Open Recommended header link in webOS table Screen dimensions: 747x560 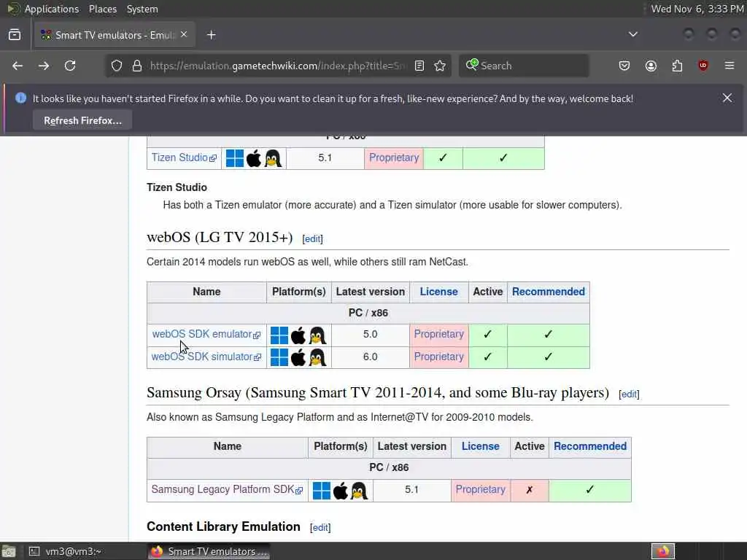(549, 292)
